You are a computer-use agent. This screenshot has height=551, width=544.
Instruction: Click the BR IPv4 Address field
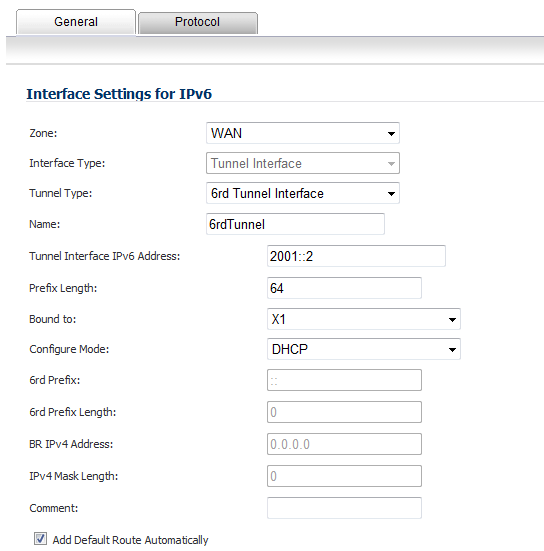[344, 444]
